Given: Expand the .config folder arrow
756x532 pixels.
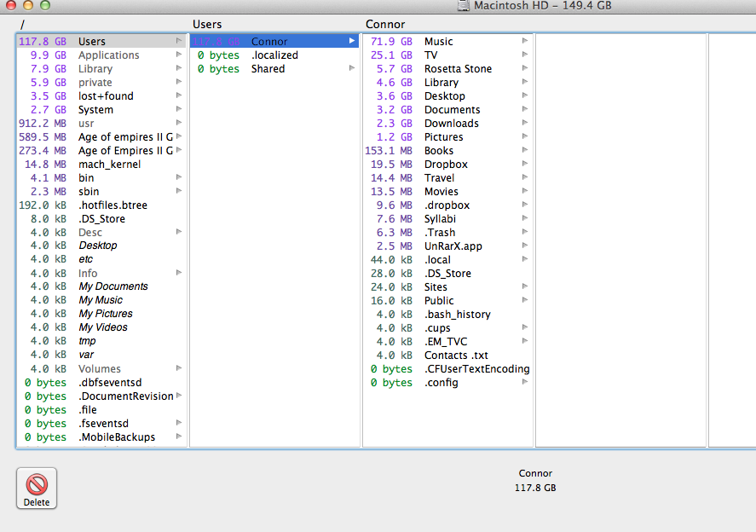Looking at the screenshot, I should pyautogui.click(x=525, y=382).
